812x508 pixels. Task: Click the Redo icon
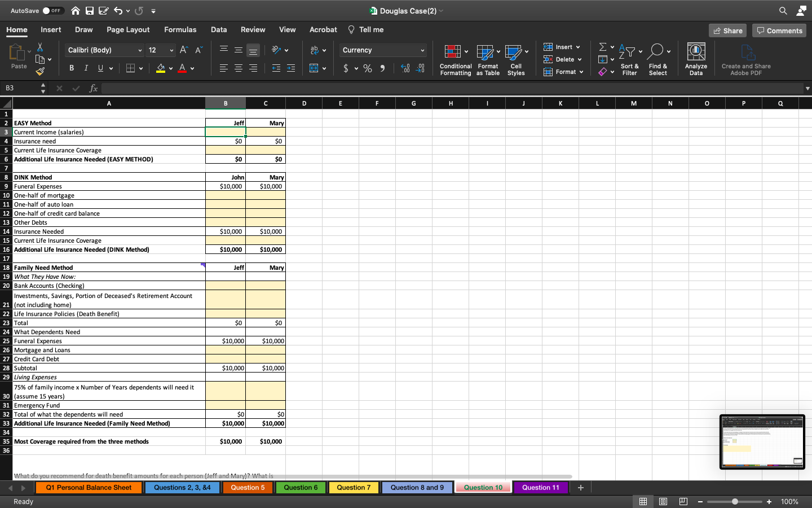pos(139,11)
